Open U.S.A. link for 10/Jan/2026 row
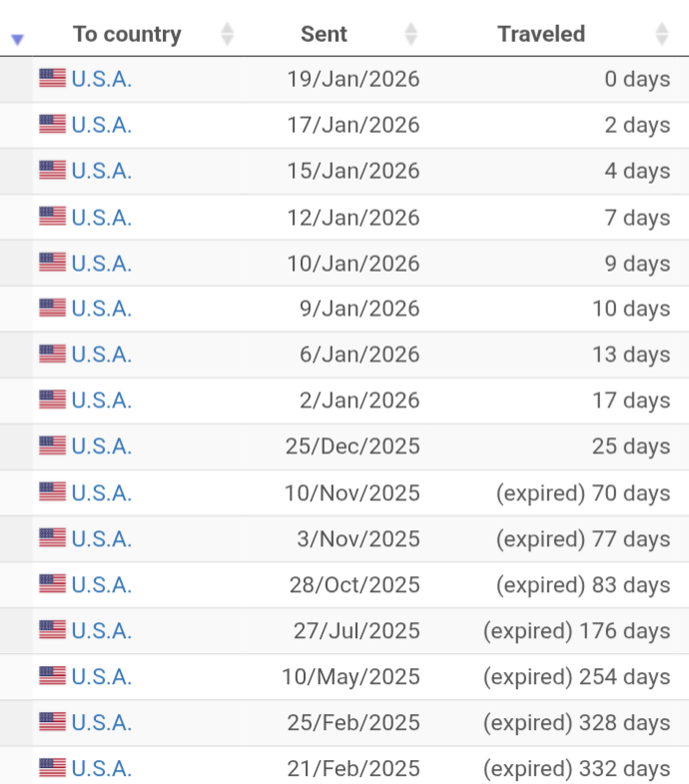Image resolution: width=689 pixels, height=784 pixels. 101,263
